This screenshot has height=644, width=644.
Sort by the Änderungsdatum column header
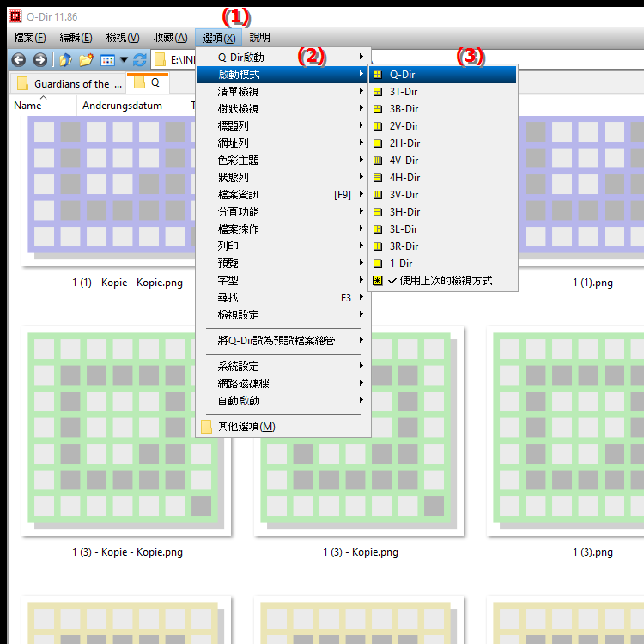131,106
